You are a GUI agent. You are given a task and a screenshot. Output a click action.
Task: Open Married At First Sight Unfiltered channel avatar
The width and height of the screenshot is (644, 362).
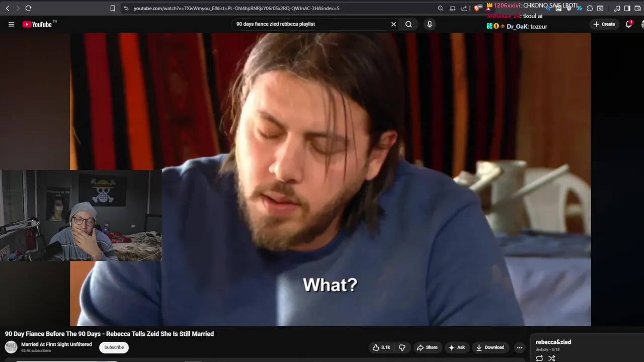(11, 347)
